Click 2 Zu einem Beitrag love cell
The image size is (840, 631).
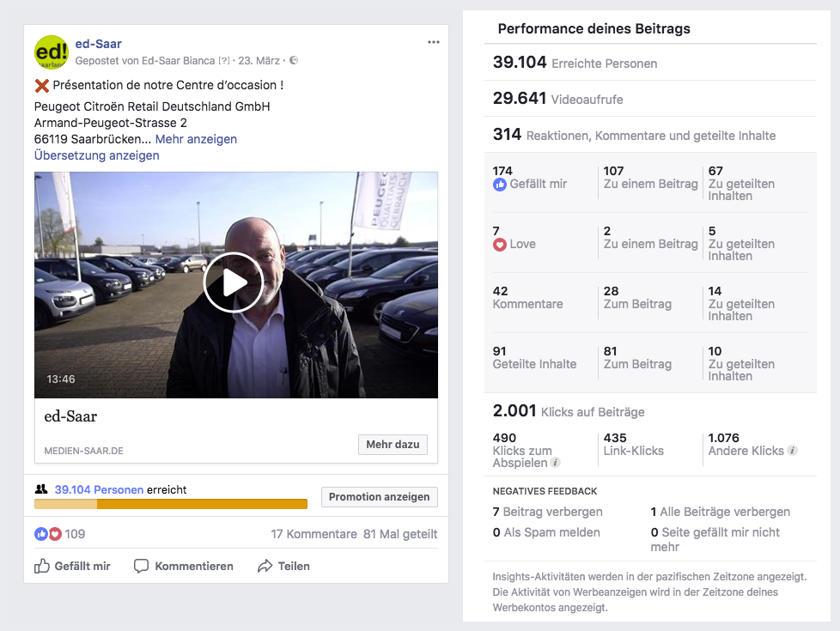[x=650, y=238]
